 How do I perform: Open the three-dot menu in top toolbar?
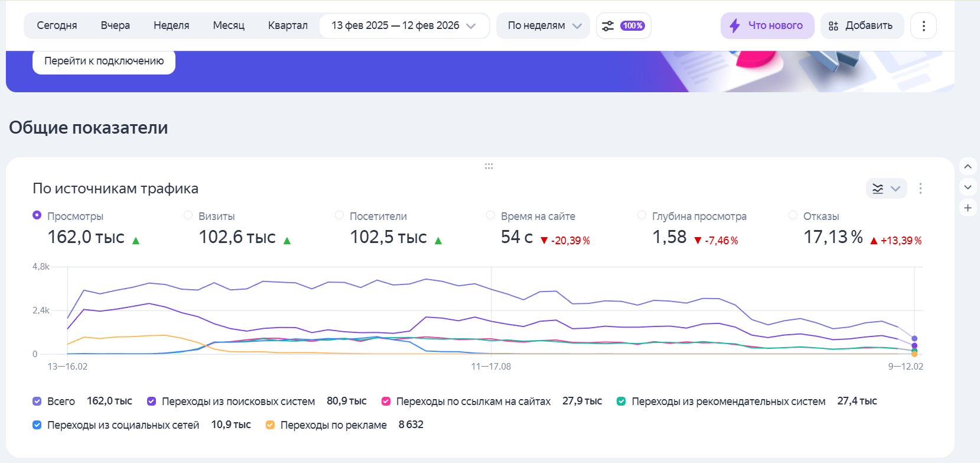pyautogui.click(x=923, y=26)
